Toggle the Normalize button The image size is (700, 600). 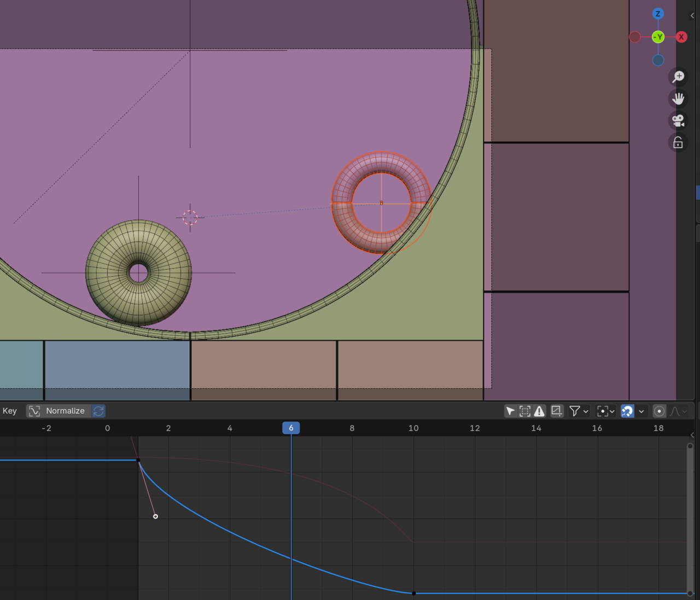coord(58,411)
